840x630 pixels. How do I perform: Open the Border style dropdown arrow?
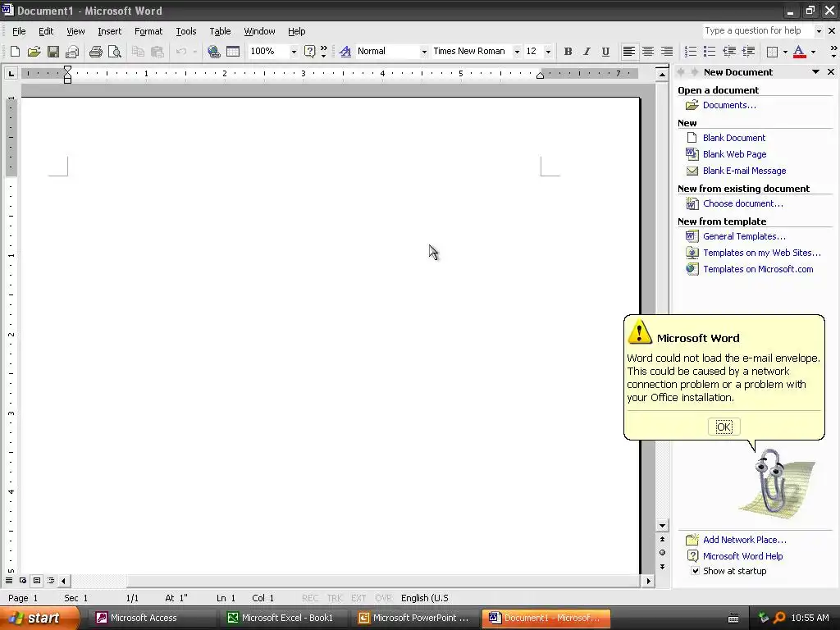click(785, 52)
